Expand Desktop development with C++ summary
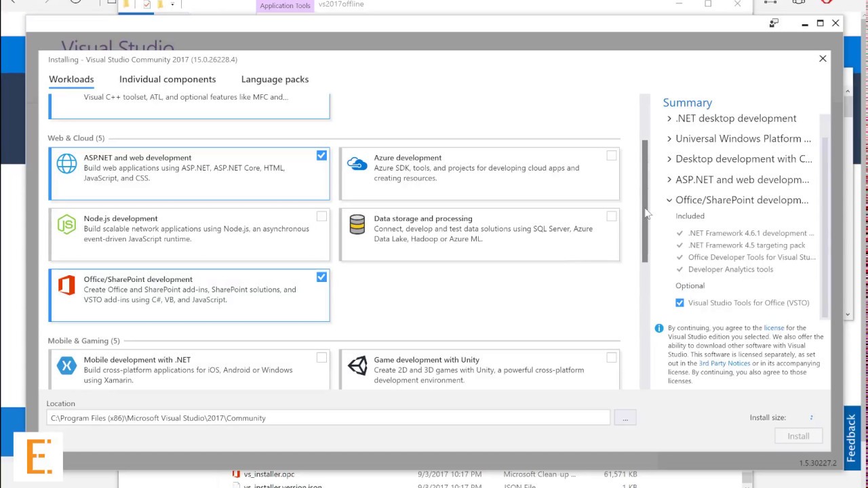 click(x=669, y=159)
